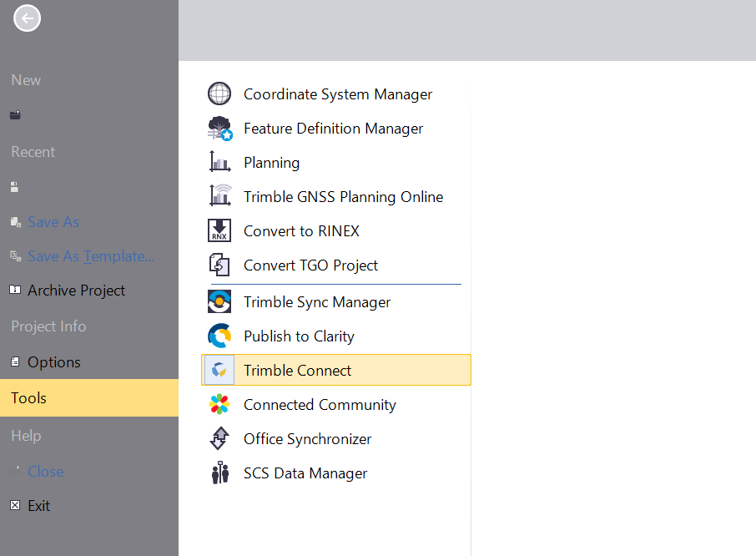
Task: Click the Convert to RINEX icon
Action: 219,231
